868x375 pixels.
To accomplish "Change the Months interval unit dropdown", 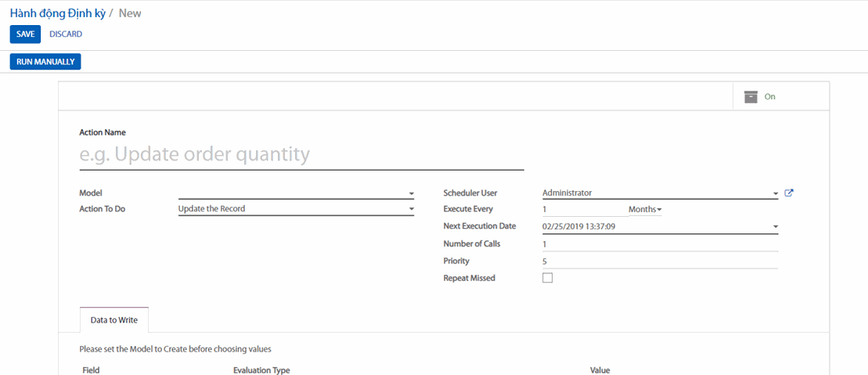I will pos(644,210).
